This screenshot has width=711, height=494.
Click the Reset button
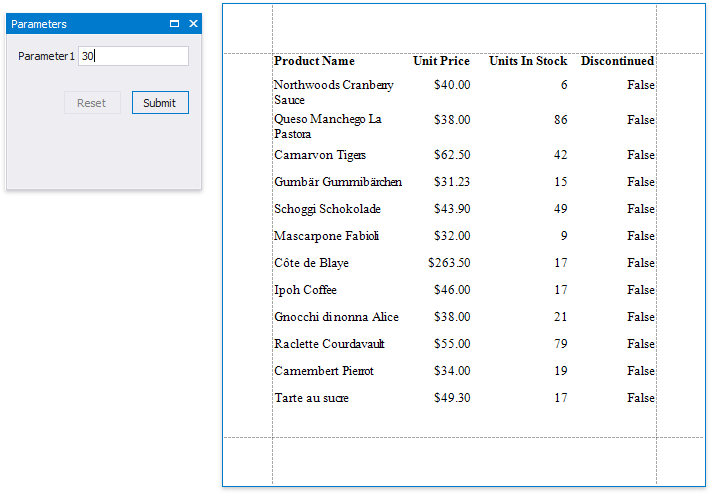point(92,103)
